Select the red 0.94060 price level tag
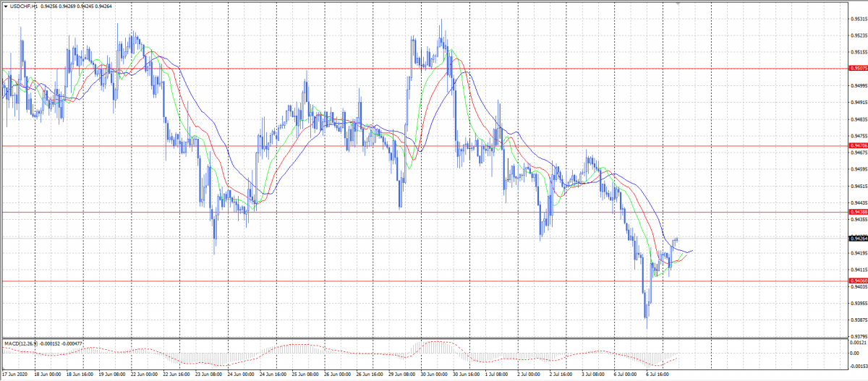868x381 pixels. click(859, 281)
